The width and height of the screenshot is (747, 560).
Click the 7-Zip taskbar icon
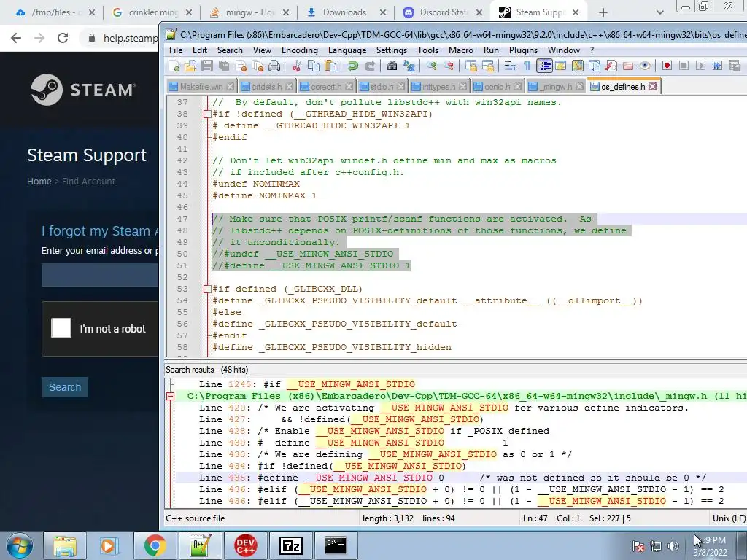290,545
